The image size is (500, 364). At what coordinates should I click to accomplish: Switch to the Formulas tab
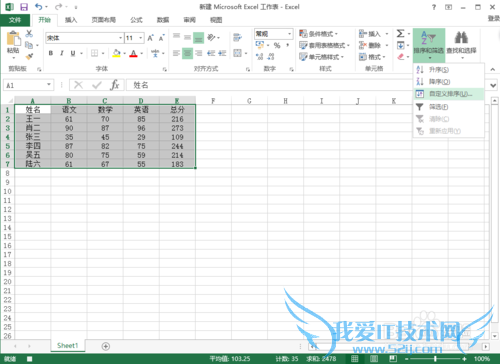point(136,20)
